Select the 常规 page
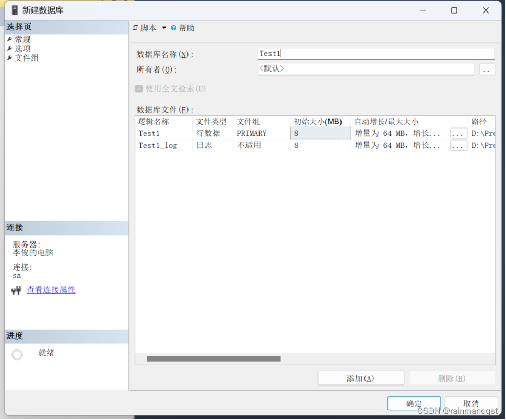The height and width of the screenshot is (420, 506). coord(22,39)
